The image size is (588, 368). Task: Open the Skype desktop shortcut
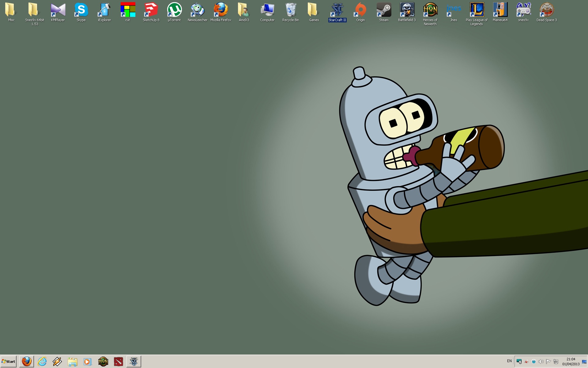pos(81,10)
